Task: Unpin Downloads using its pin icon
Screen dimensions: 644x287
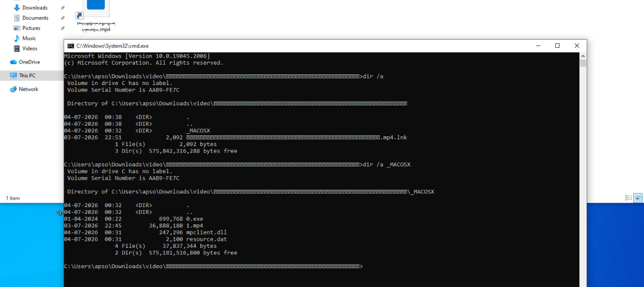Action: click(63, 8)
